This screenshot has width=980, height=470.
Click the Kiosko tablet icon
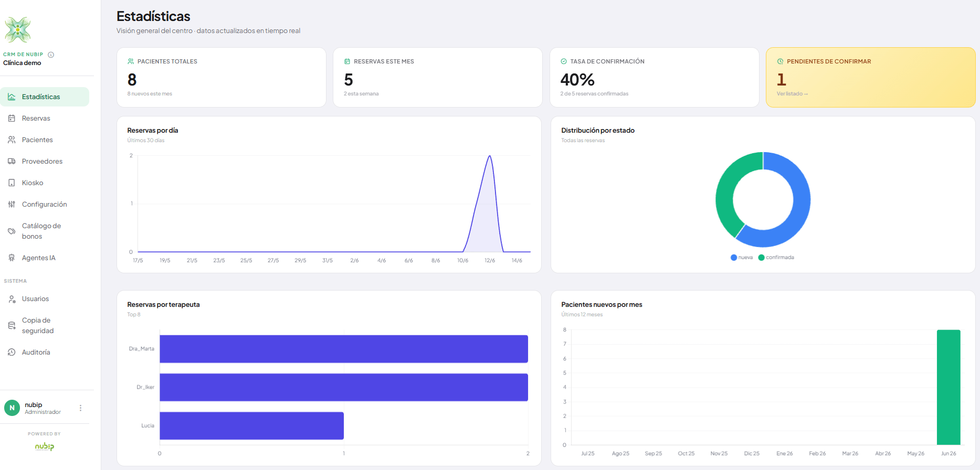coord(12,183)
